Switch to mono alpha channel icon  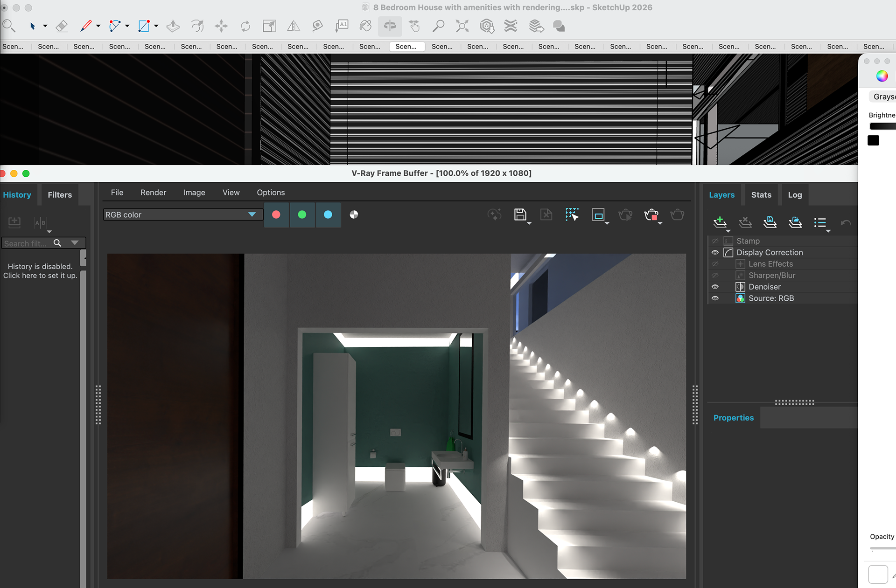pyautogui.click(x=354, y=214)
